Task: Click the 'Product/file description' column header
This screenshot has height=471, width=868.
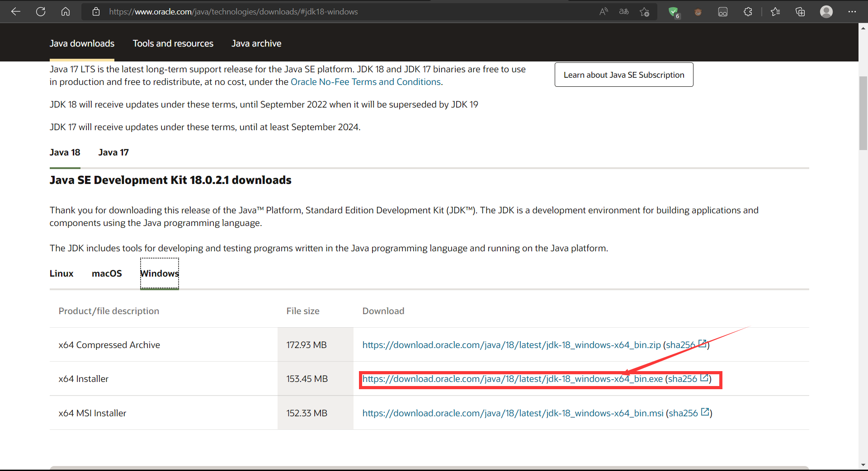Action: tap(109, 311)
